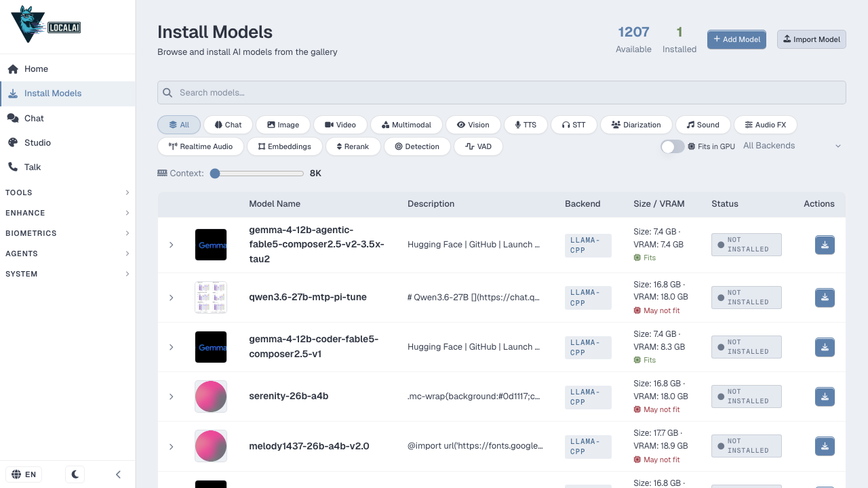Open the Talk page

[x=68, y=167]
